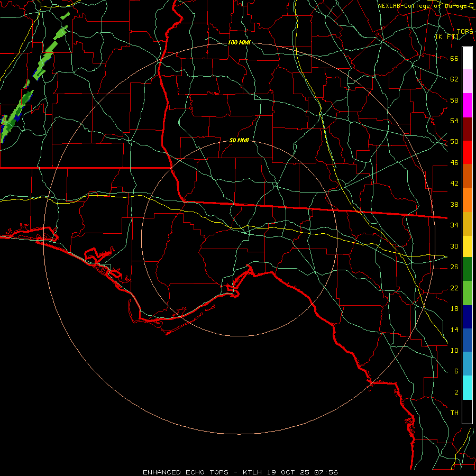Click the 07:56 timestamp in the caption
This screenshot has height=476, width=476.
pos(326,472)
